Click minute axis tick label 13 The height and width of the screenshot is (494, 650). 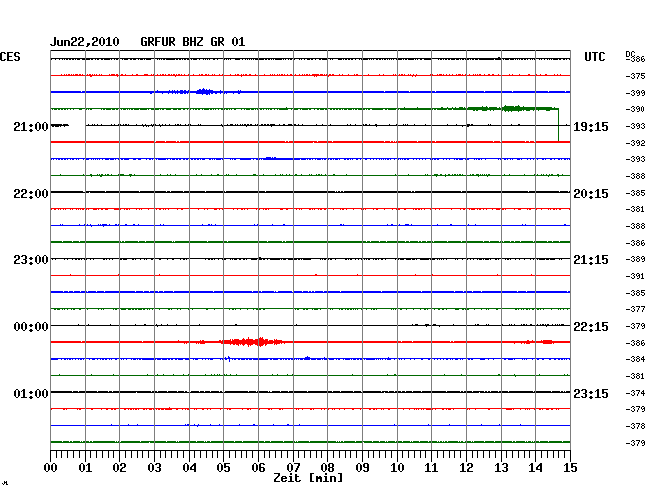501,468
